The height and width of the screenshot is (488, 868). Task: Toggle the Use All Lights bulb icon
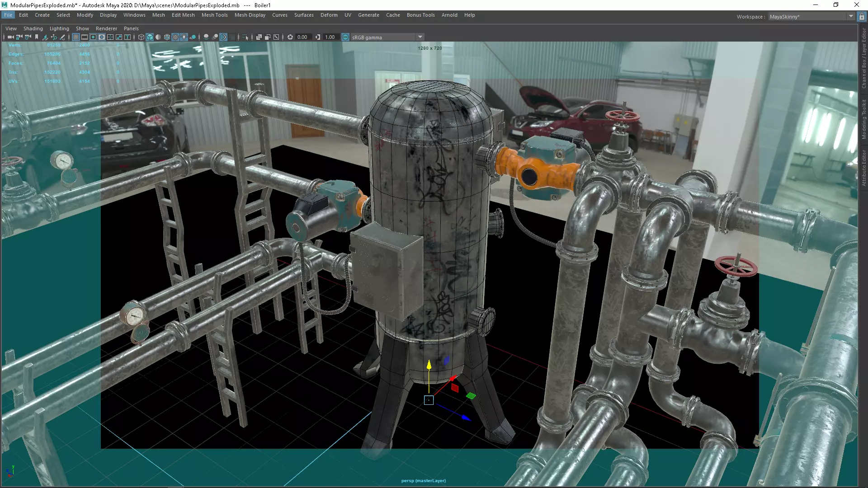coord(184,37)
